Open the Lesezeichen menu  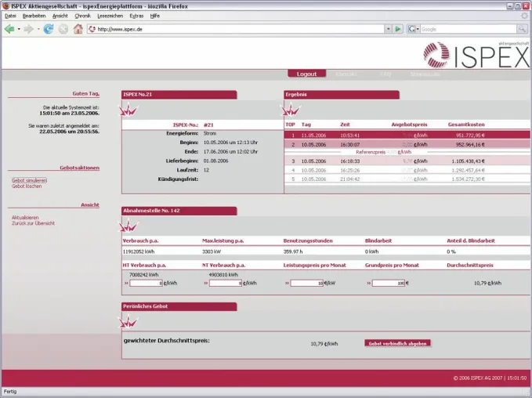110,16
